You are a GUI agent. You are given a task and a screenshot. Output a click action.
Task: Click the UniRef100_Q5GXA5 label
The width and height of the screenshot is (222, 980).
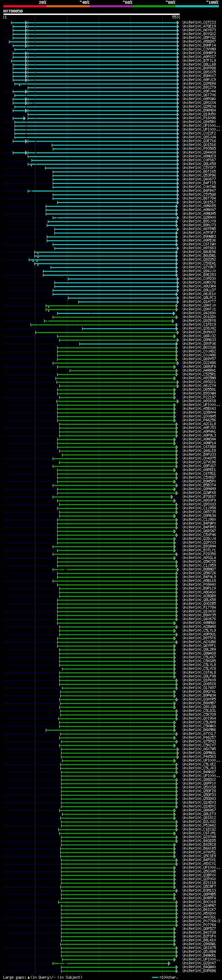[x=199, y=871]
